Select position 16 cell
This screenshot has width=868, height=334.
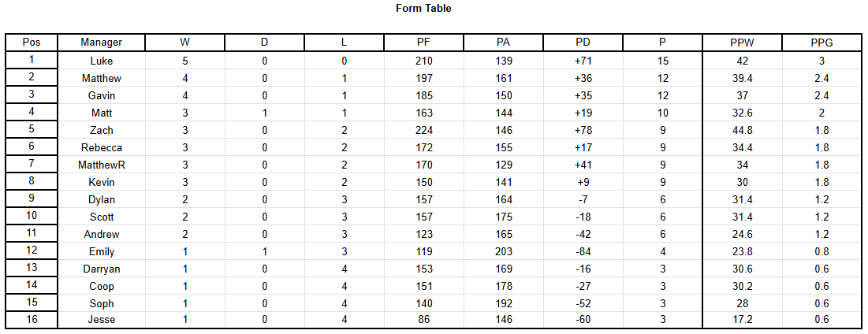[x=32, y=319]
